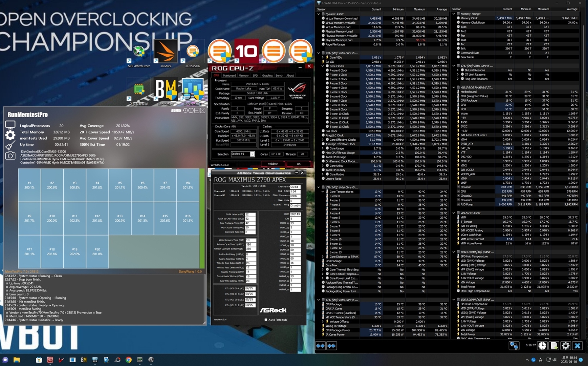The width and height of the screenshot is (588, 366).
Task: Switch to the Bench tab in CPU-Z
Action: click(x=279, y=76)
